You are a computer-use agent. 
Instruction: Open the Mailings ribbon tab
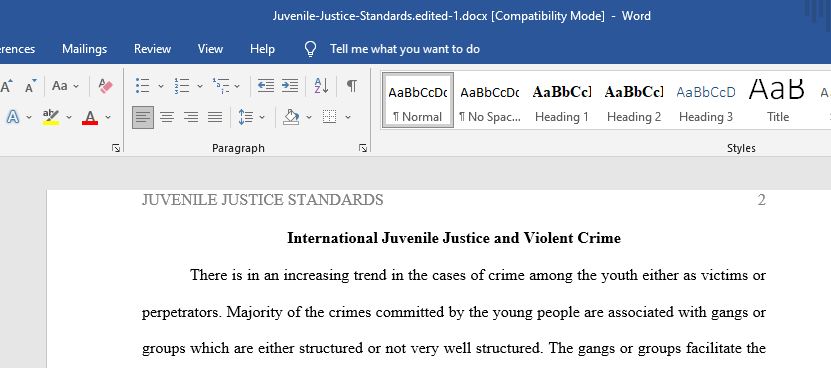tap(84, 49)
